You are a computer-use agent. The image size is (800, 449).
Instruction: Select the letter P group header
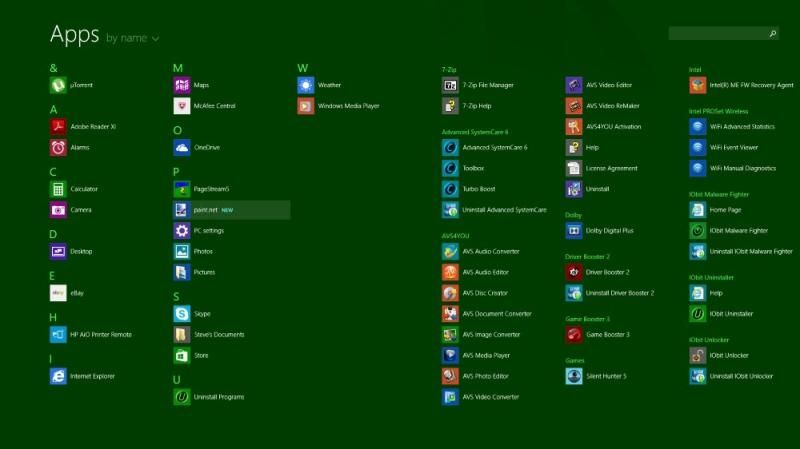click(x=176, y=172)
